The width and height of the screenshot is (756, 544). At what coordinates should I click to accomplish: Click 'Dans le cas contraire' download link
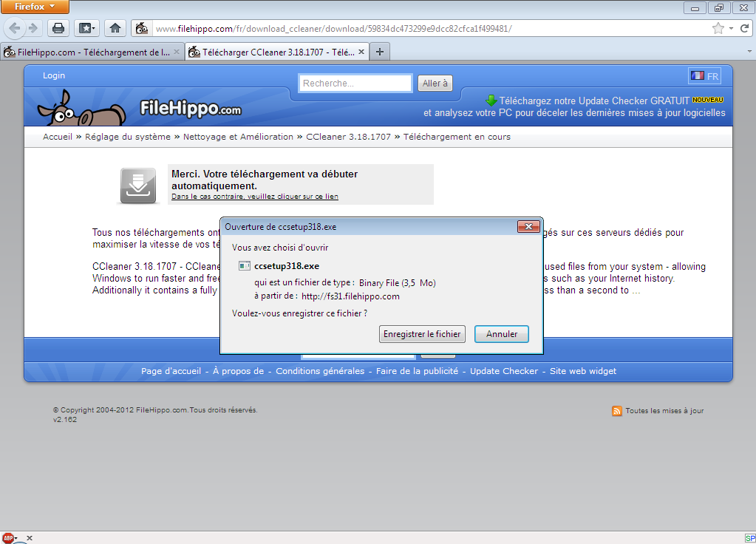click(x=254, y=197)
